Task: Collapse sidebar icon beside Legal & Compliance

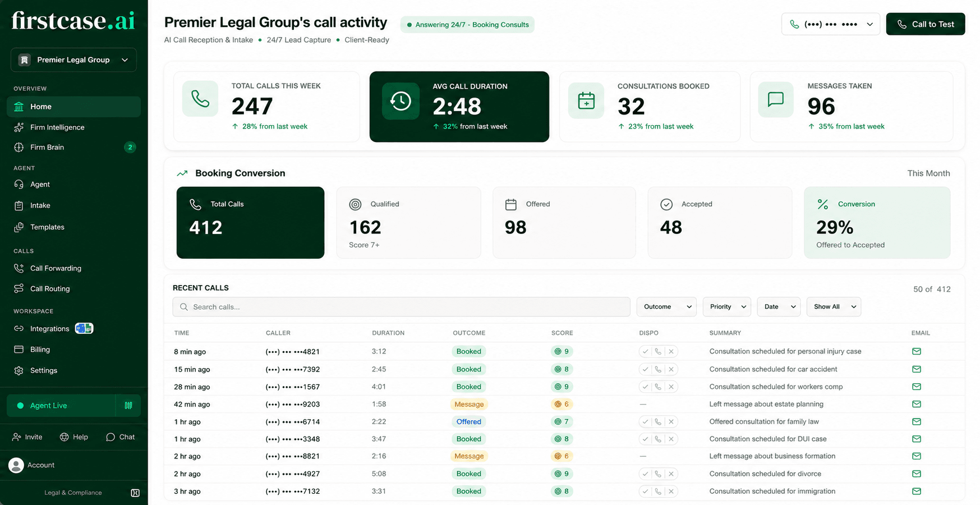Action: pos(135,493)
